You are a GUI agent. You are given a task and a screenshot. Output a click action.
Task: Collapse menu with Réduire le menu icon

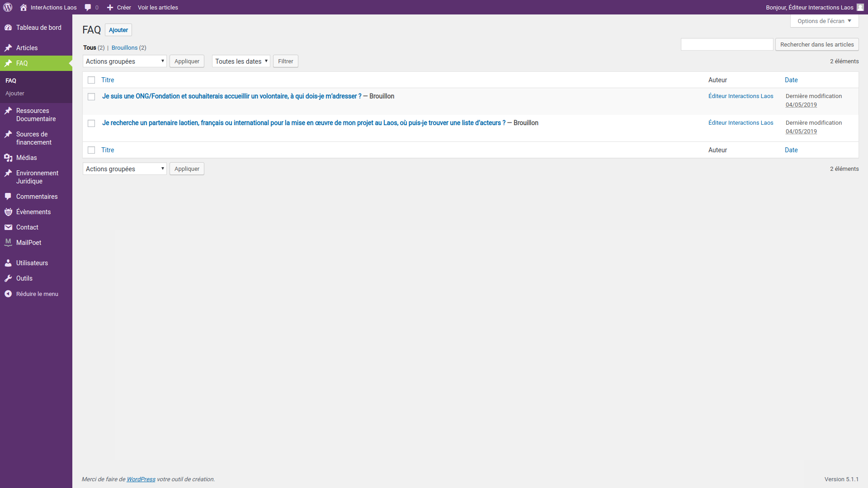click(8, 294)
